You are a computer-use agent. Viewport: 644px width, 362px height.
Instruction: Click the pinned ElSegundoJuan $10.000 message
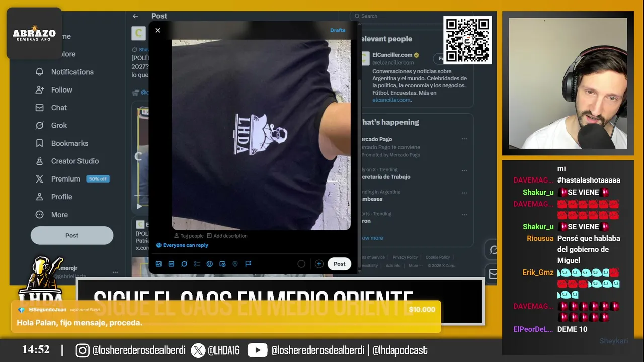pyautogui.click(x=226, y=316)
